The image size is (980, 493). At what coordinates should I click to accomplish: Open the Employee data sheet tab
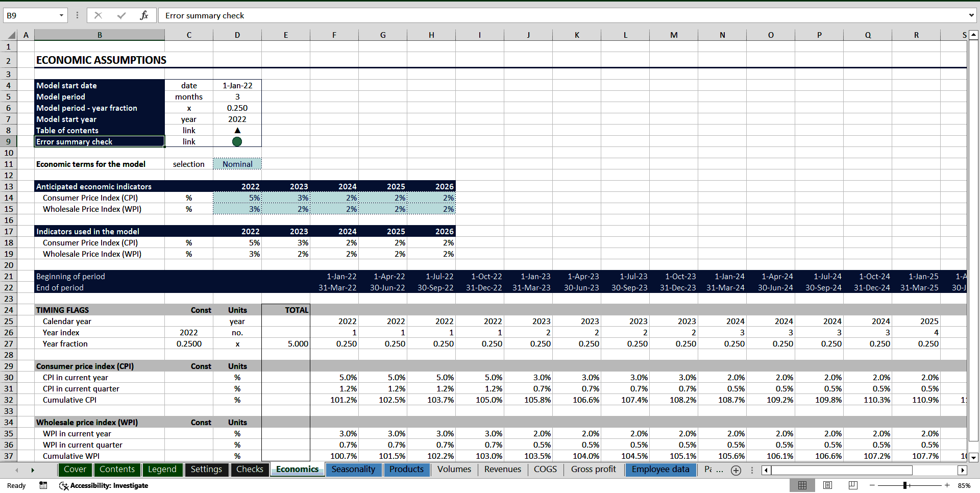660,470
